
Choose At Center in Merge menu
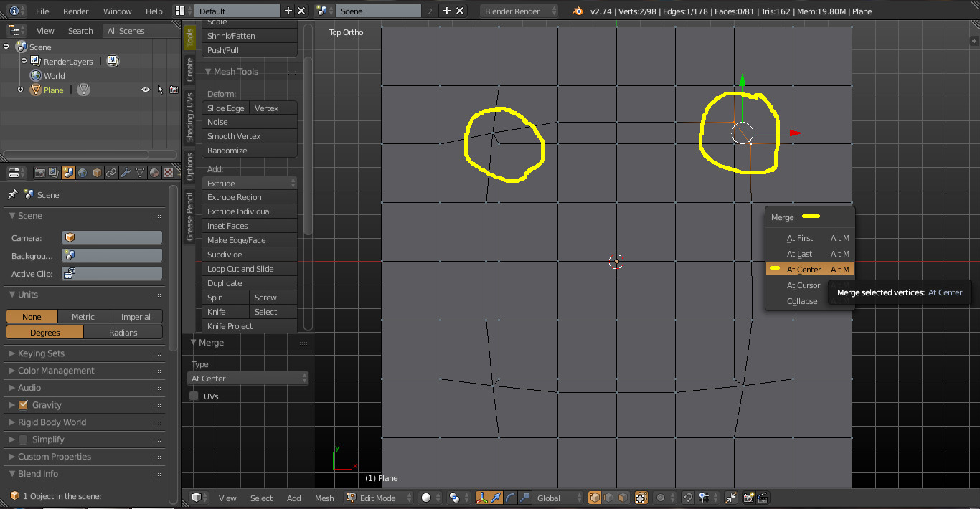pos(810,270)
